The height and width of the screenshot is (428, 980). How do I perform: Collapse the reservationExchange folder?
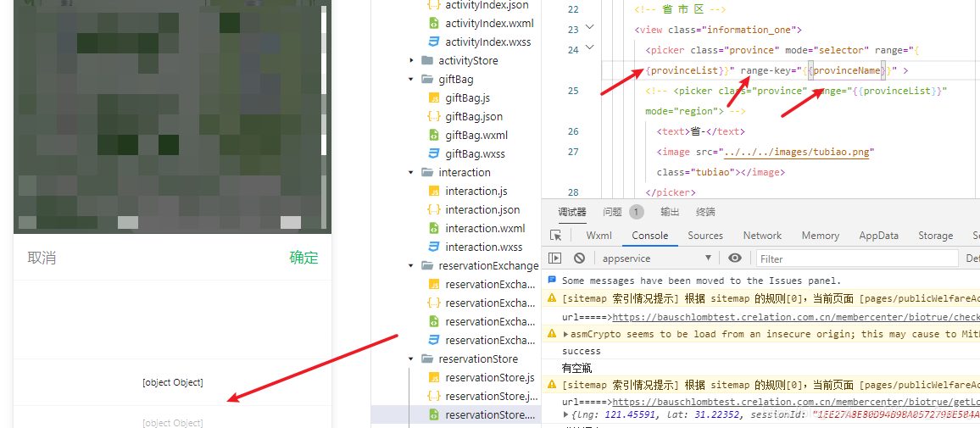tap(411, 265)
